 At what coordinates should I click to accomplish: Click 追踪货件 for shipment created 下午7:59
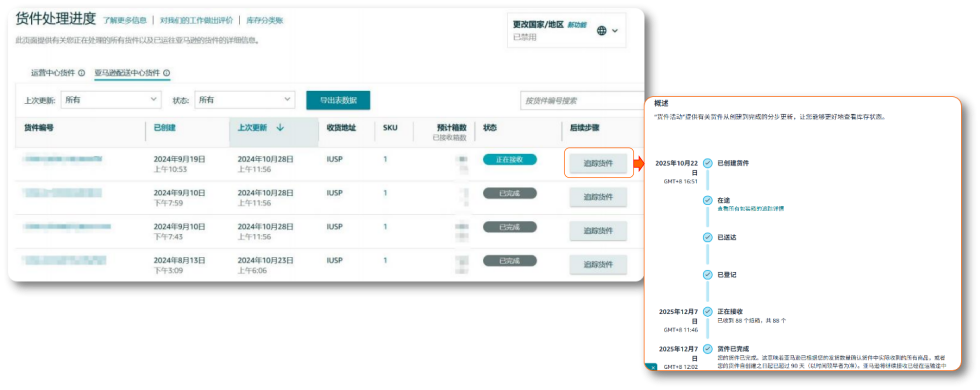pyautogui.click(x=598, y=197)
